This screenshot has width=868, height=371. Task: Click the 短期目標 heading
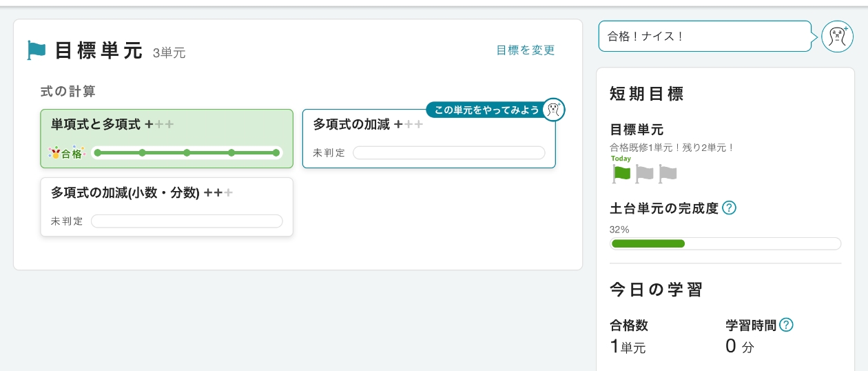646,94
